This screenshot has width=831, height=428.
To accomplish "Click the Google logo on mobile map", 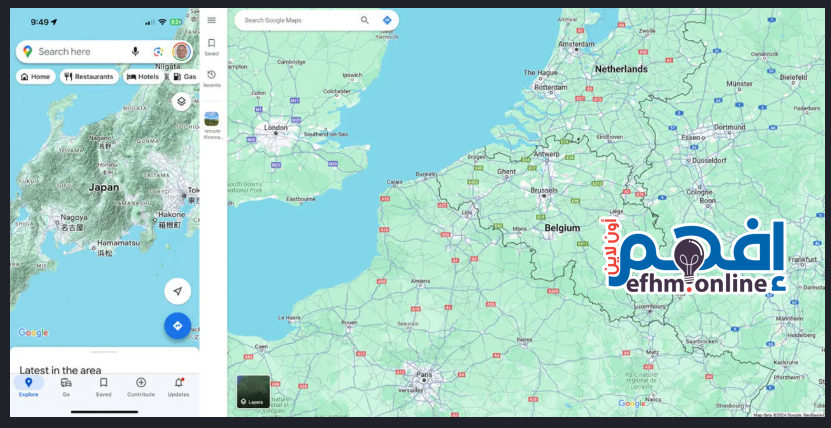I will (x=33, y=333).
